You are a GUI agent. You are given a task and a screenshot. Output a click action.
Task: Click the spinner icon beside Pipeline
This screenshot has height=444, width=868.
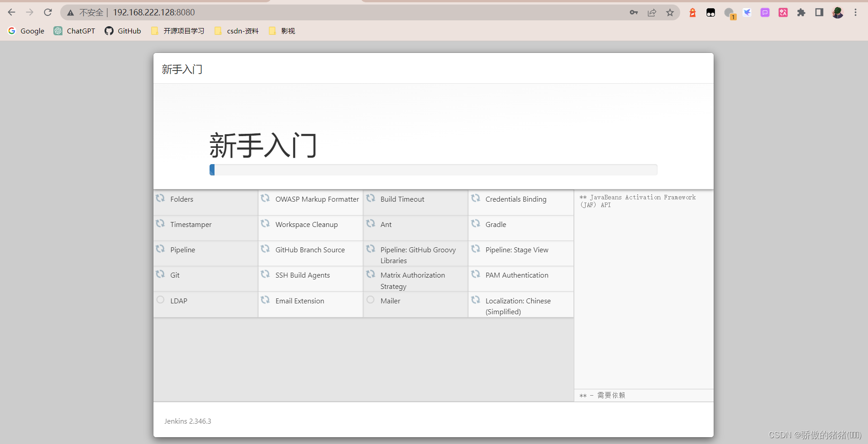(x=160, y=249)
